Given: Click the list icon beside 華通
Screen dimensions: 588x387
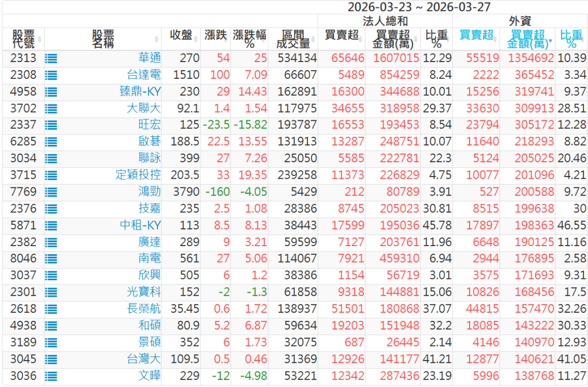Looking at the screenshot, I should click(51, 58).
